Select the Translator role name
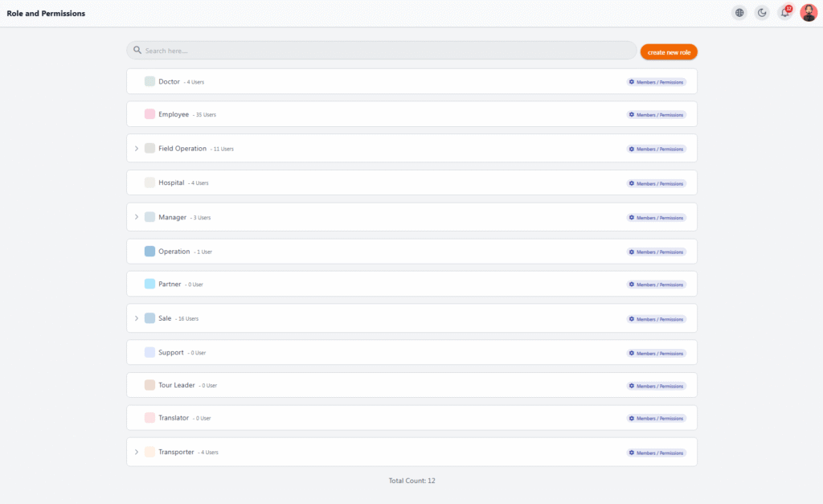 point(174,417)
